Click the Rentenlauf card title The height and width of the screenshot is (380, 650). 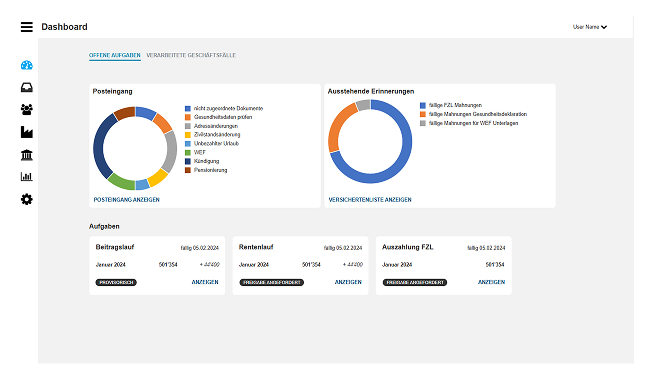click(x=256, y=247)
